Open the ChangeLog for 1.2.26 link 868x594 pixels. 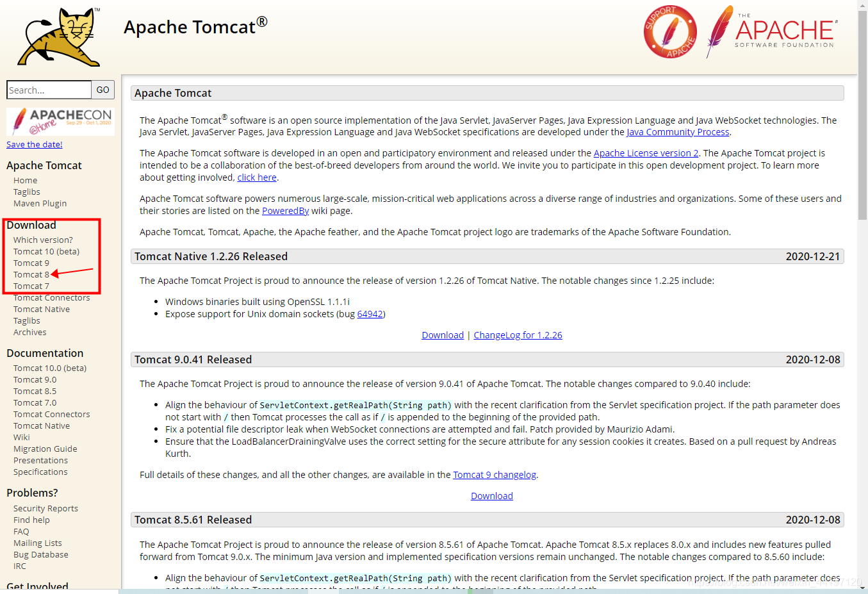click(x=518, y=335)
